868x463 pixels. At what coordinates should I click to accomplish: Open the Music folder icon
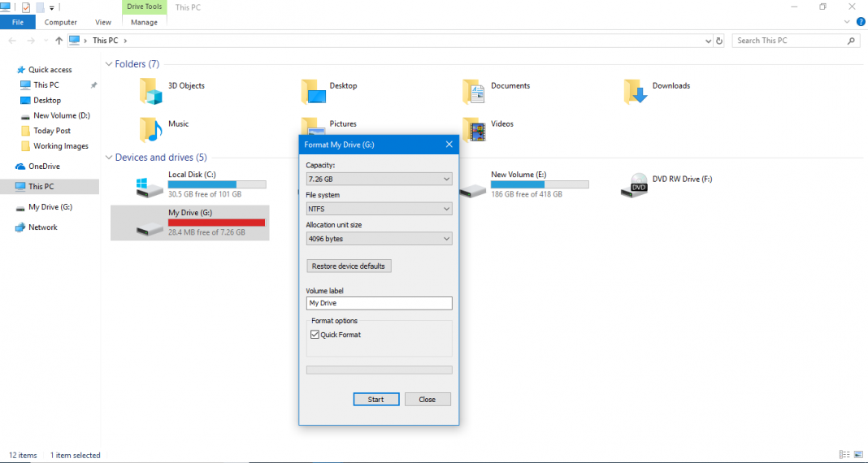(150, 129)
